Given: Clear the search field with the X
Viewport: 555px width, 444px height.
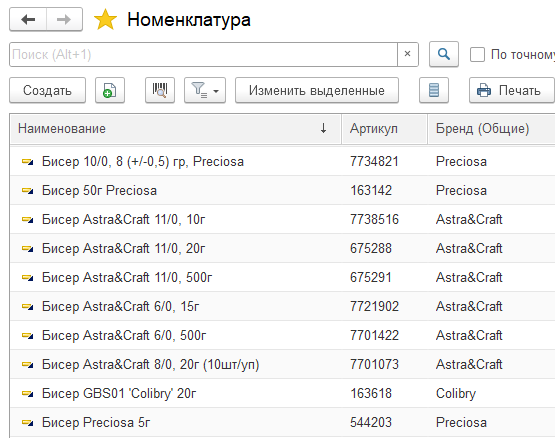Looking at the screenshot, I should tap(408, 54).
